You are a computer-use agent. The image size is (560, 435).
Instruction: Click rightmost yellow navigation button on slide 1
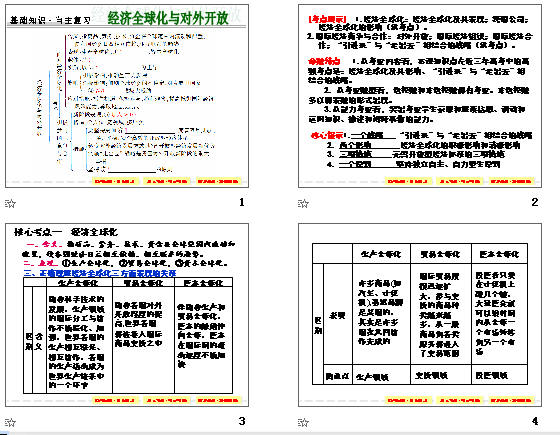[218, 181]
